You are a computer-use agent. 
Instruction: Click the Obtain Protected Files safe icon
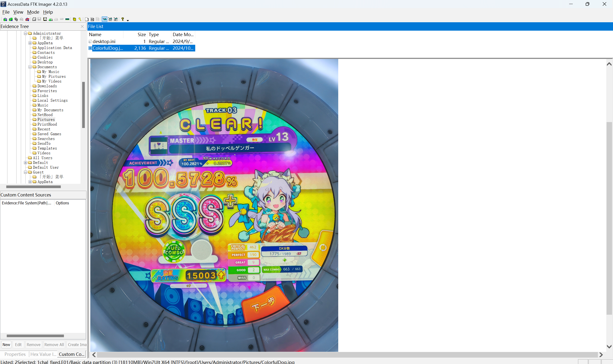[75, 19]
